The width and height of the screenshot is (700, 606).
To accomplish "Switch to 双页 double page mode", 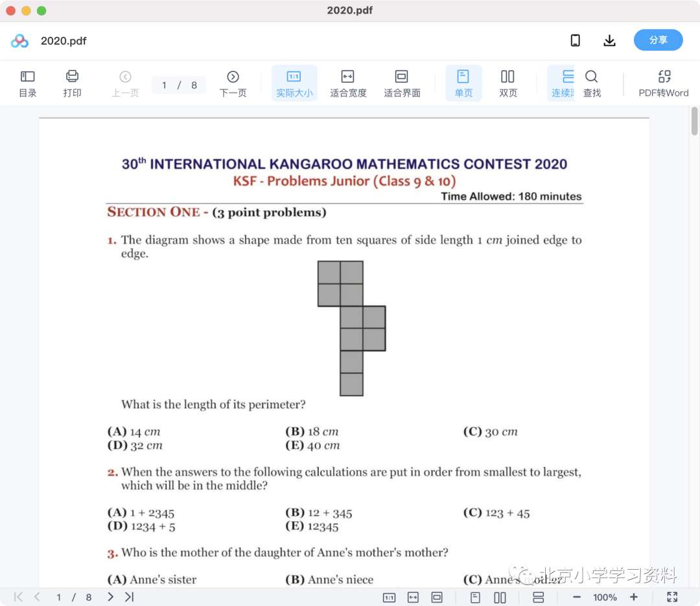I will pos(507,84).
